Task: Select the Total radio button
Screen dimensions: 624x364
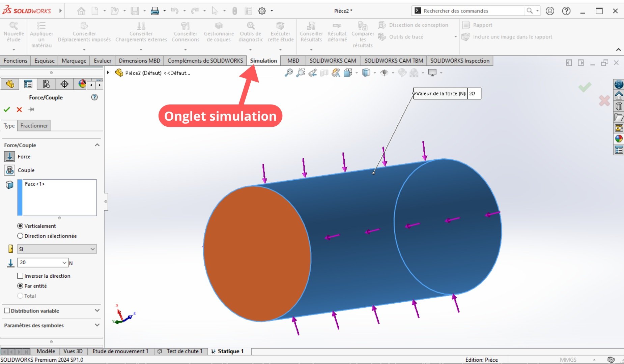Action: tap(20, 296)
